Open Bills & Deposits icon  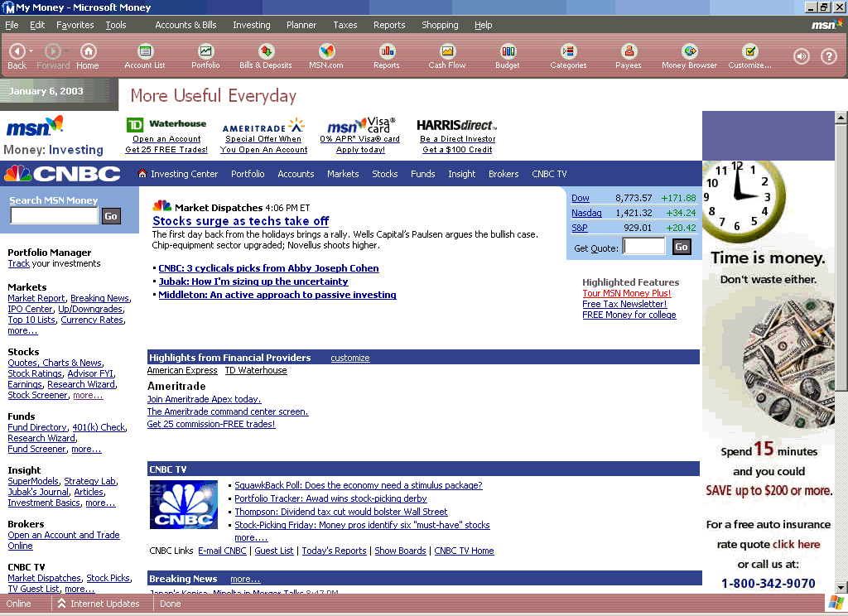tap(266, 55)
